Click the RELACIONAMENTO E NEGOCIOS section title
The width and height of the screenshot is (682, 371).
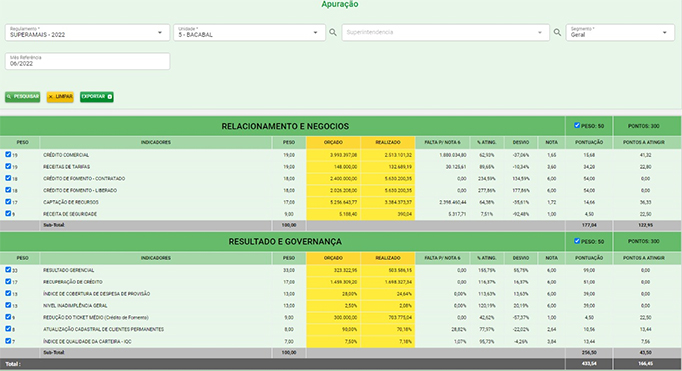coord(285,127)
